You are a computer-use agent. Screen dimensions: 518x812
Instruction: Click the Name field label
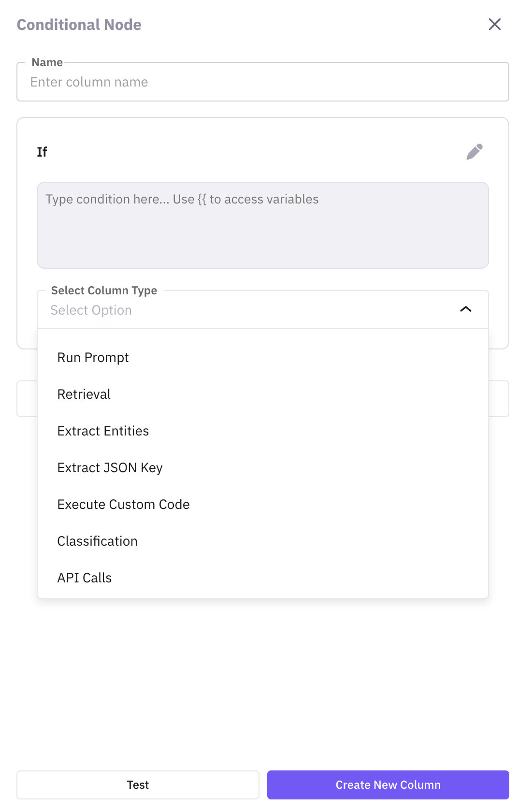tap(47, 62)
